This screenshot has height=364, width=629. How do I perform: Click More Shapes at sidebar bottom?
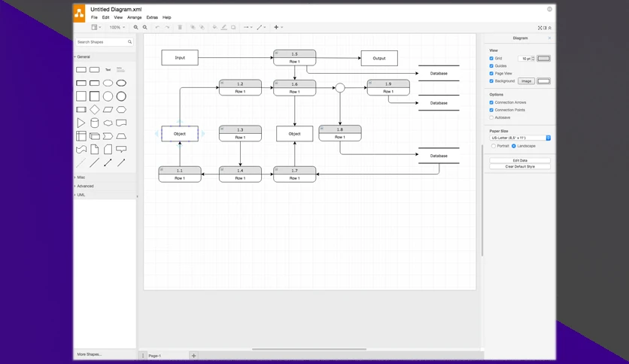(90, 354)
